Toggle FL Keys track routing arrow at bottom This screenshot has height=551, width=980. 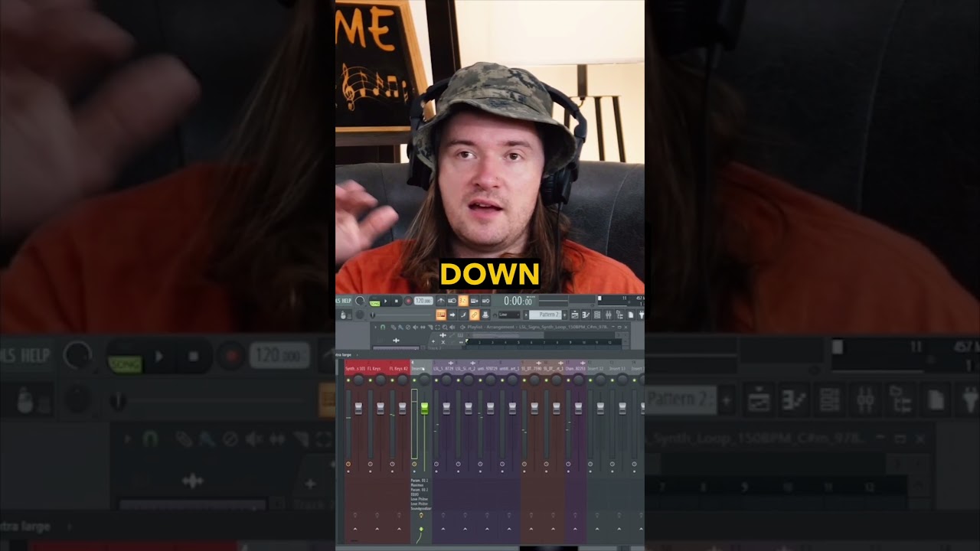(377, 529)
